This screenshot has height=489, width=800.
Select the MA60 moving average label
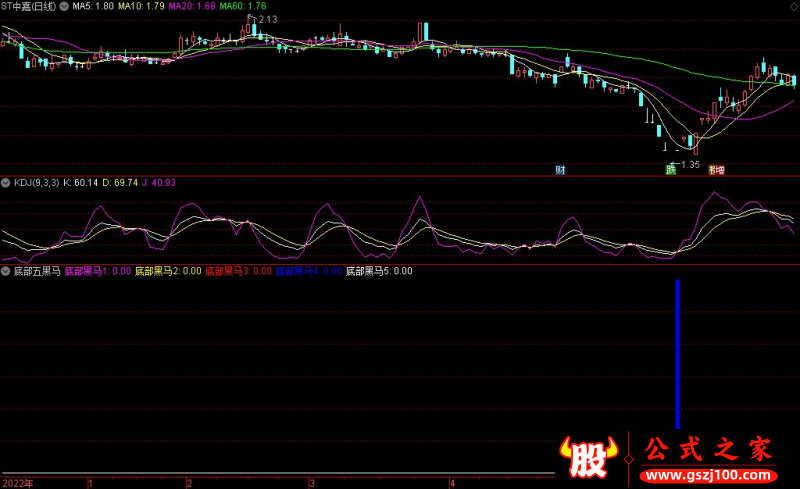pyautogui.click(x=242, y=7)
